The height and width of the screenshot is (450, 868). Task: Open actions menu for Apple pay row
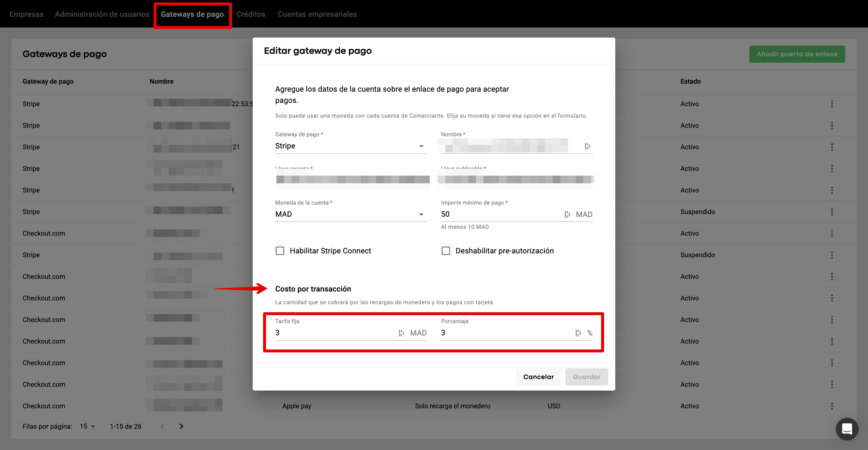point(832,406)
